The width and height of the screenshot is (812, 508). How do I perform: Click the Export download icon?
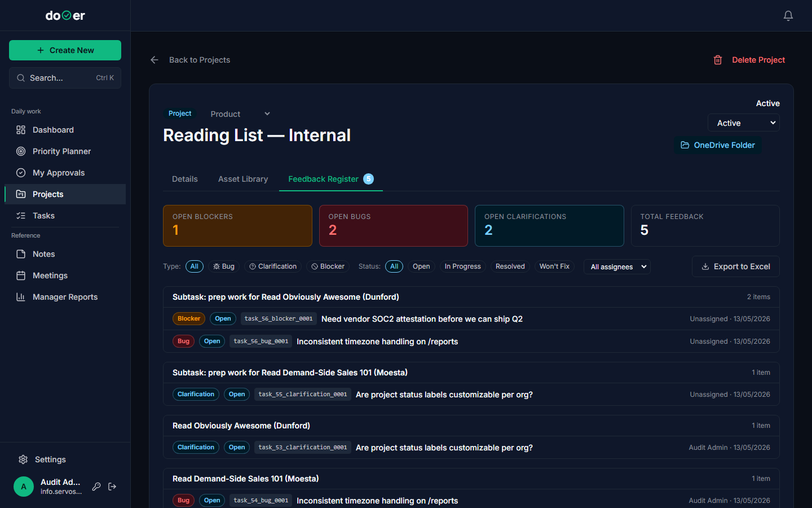point(705,266)
